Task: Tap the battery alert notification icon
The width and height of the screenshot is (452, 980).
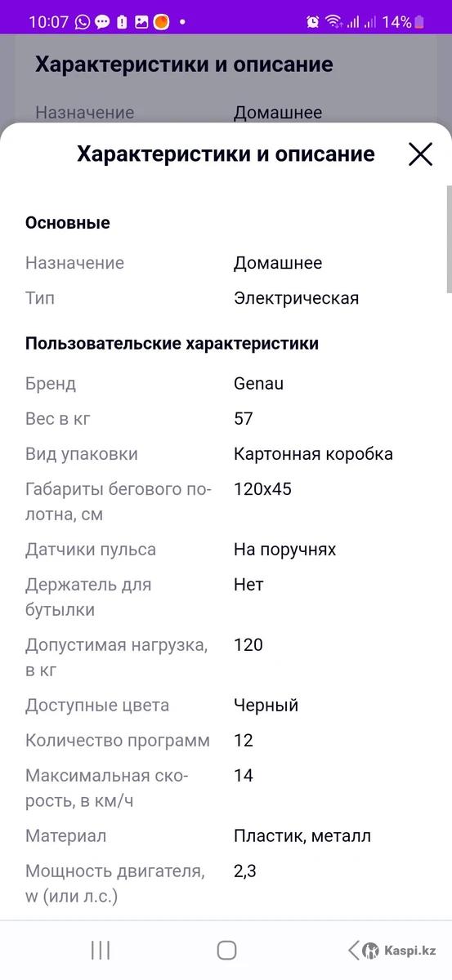Action: pos(122,22)
